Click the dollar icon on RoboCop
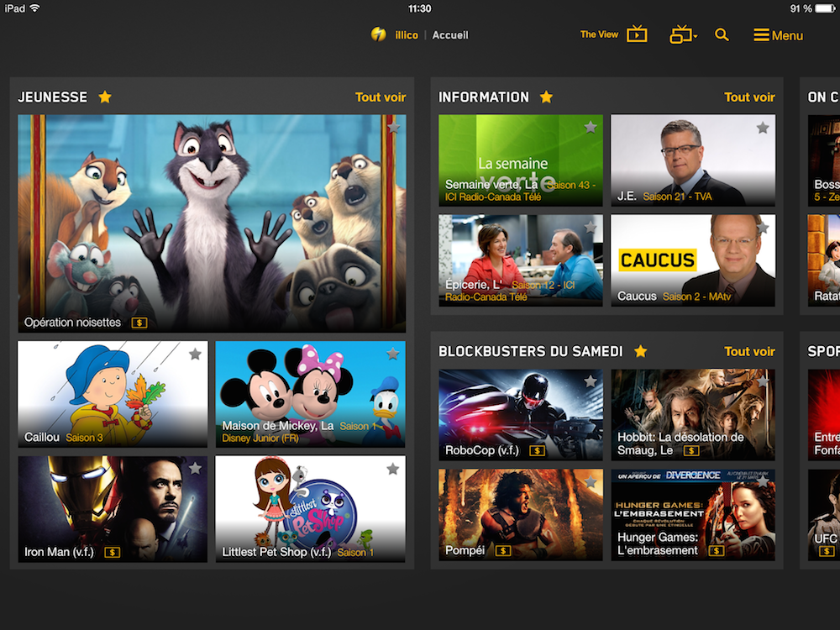The image size is (840, 630). pyautogui.click(x=538, y=451)
